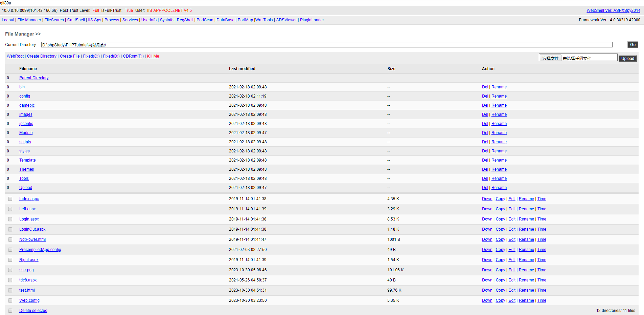Check the box beside ssrr.png
Image resolution: width=644 pixels, height=315 pixels.
pyautogui.click(x=10, y=270)
